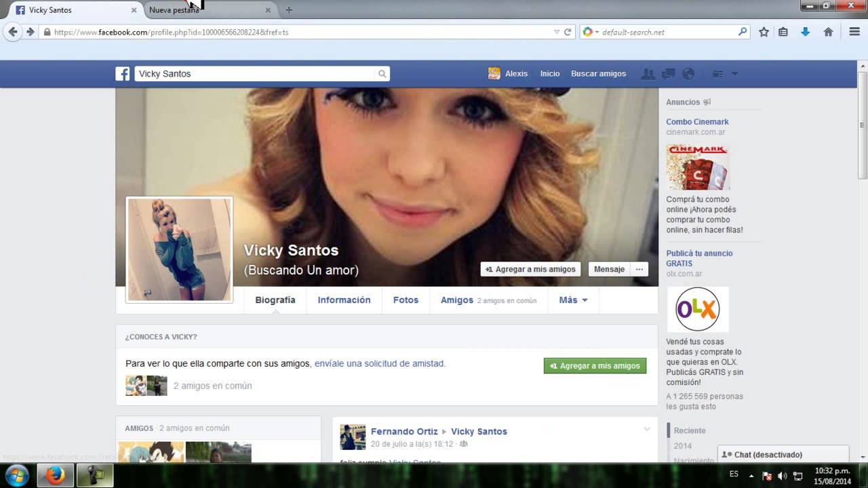868x488 pixels.
Task: Reload the page with the refresh icon
Action: point(568,31)
